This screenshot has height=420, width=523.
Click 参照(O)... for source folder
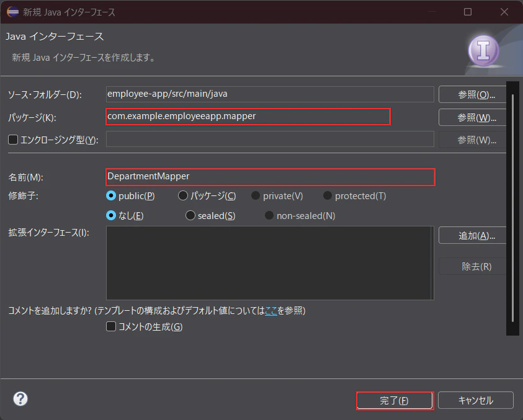(x=473, y=95)
